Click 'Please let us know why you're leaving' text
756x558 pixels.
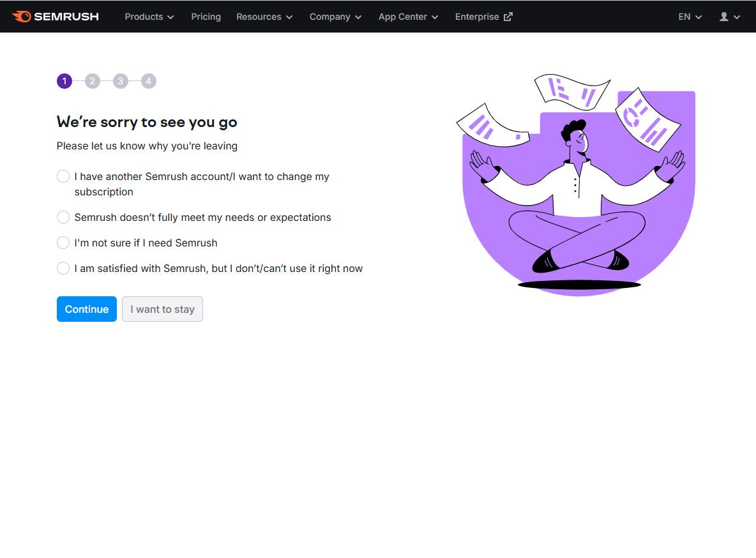pyautogui.click(x=147, y=146)
